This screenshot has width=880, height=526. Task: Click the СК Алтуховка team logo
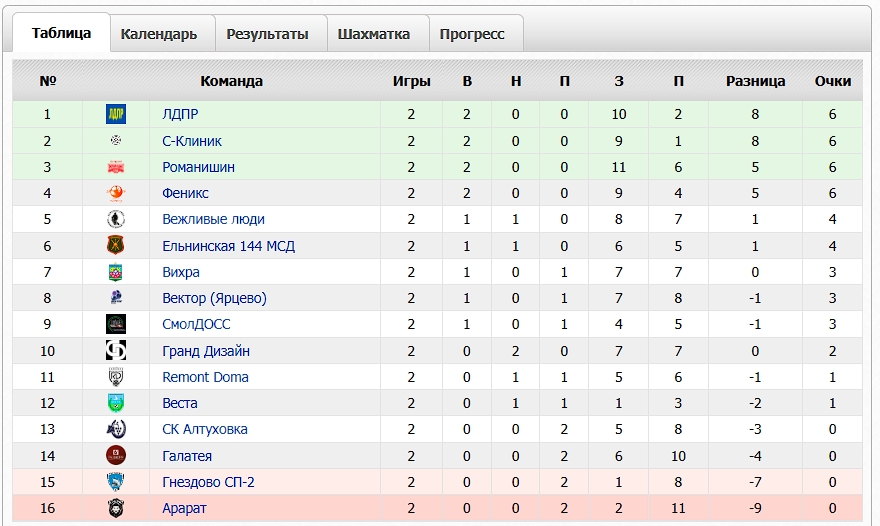pyautogui.click(x=116, y=429)
